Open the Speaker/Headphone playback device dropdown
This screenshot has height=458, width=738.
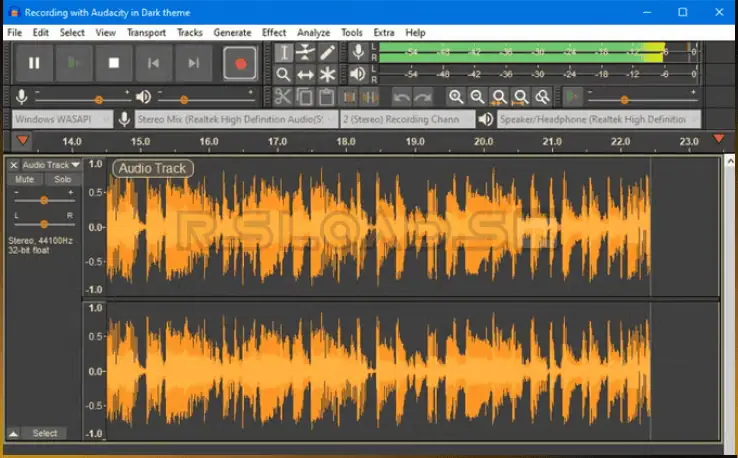tap(599, 120)
